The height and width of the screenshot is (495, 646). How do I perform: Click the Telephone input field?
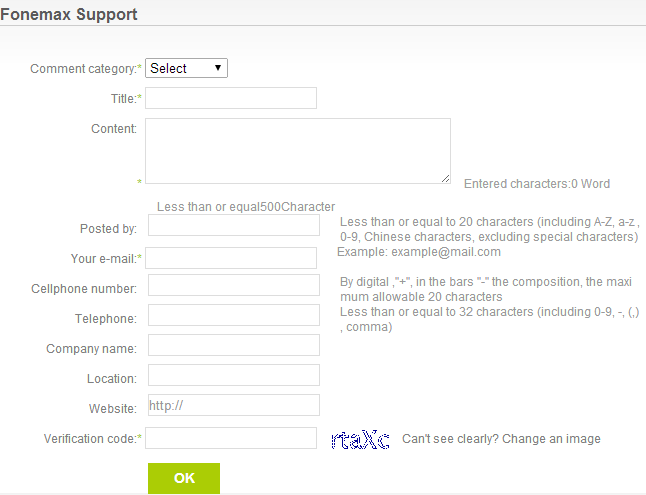coord(234,315)
